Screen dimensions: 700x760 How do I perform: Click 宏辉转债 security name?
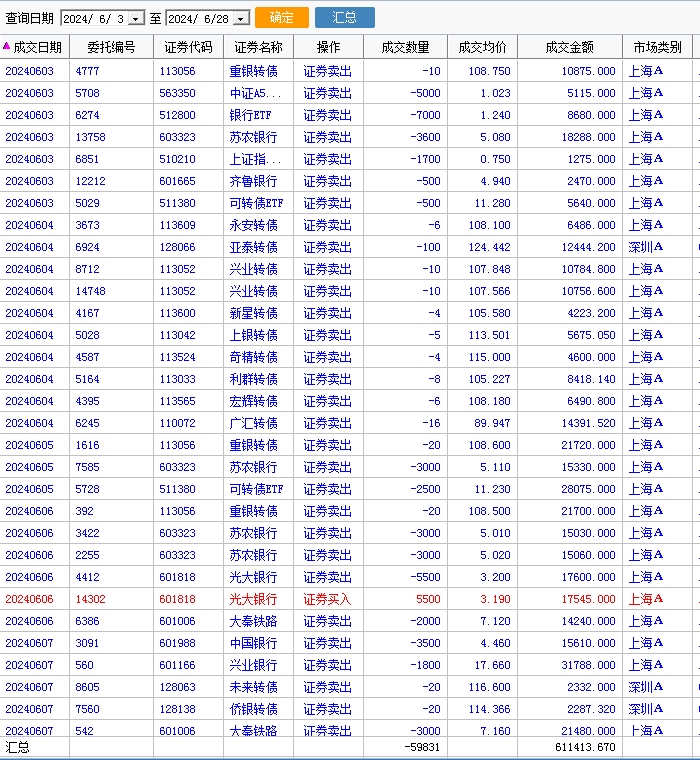click(x=253, y=401)
